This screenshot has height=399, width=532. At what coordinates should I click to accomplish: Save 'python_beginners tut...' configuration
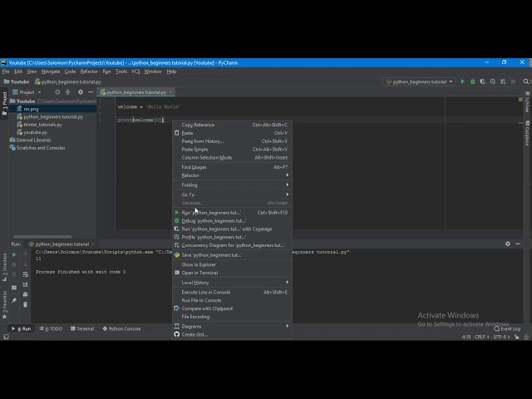click(x=233, y=255)
